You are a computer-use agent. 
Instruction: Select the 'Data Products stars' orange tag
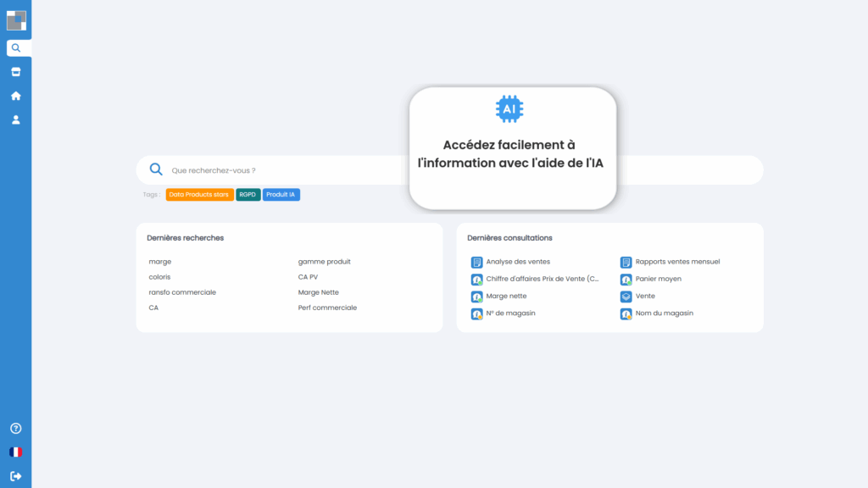(199, 195)
